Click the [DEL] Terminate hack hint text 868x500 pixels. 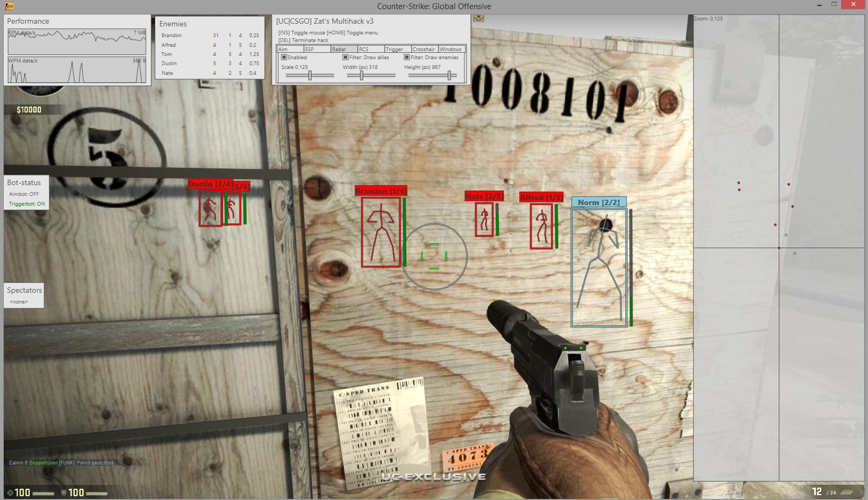(x=304, y=40)
